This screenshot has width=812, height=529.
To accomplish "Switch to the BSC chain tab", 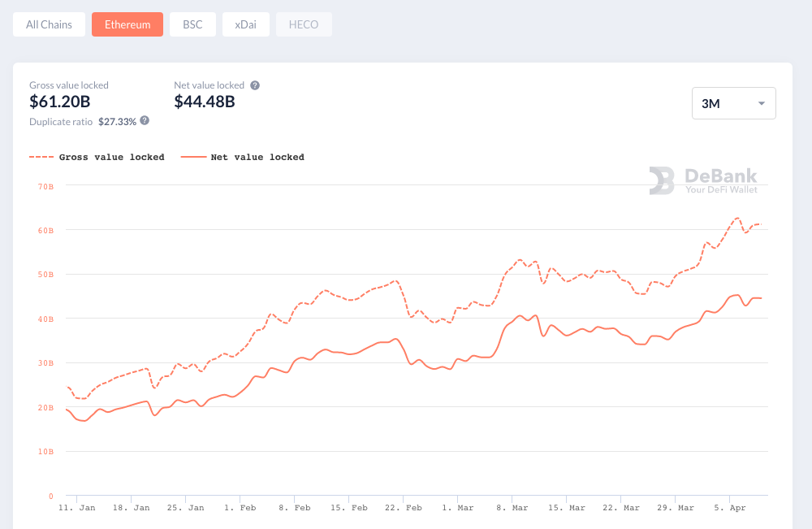I will tap(192, 24).
